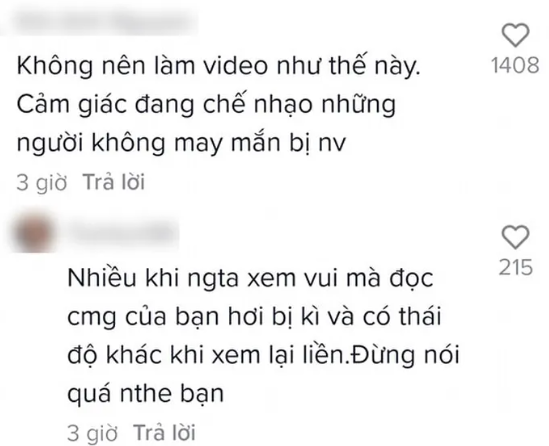Click the line 'người không may mắn bị nv'
The height and width of the screenshot is (446, 549).
click(x=181, y=143)
